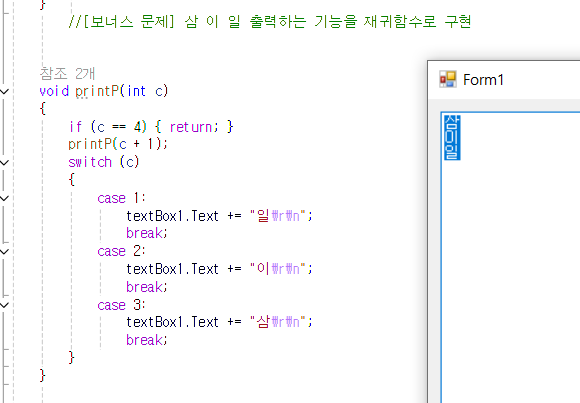The width and height of the screenshot is (580, 403).
Task: Click the break statement under case 2
Action: pos(147,287)
